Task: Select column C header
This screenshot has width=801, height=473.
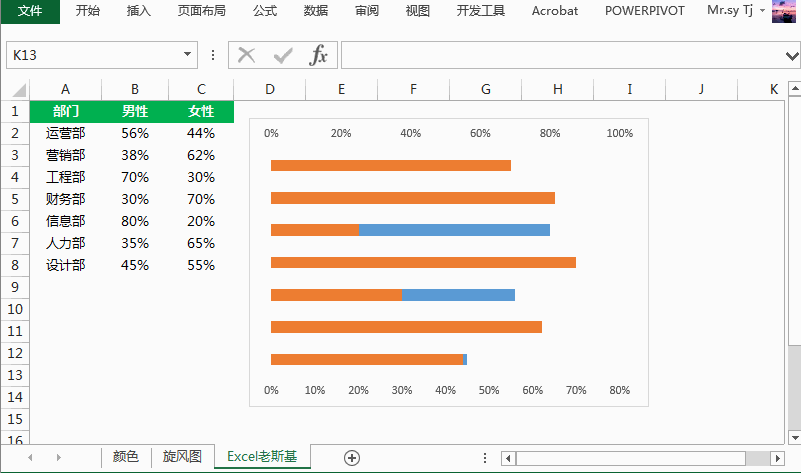Action: click(x=201, y=89)
